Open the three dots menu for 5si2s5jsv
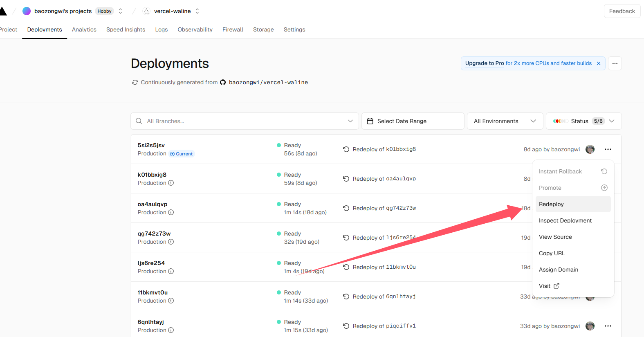Screen dimensions: 644x337 point(608,149)
